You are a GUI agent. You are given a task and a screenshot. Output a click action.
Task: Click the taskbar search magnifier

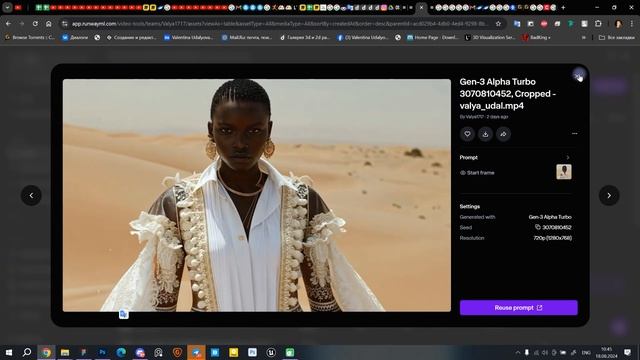point(27,352)
